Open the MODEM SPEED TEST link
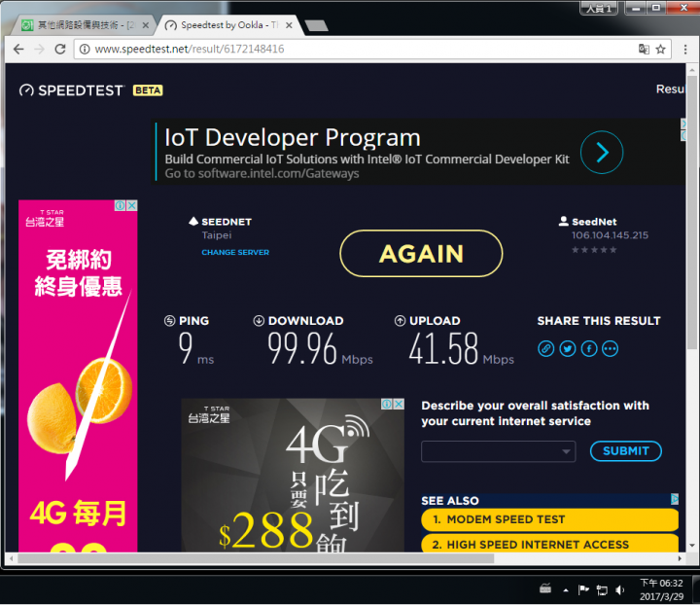This screenshot has height=605, width=700. click(x=550, y=519)
